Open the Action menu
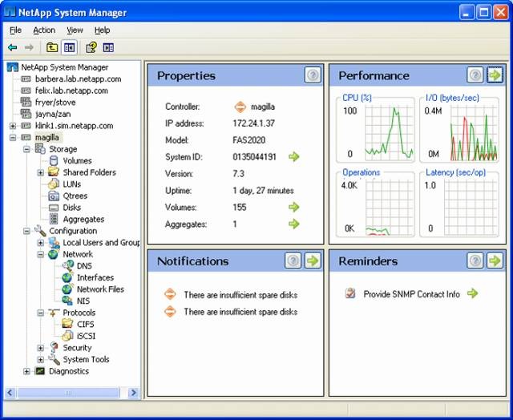Viewport: 513px width, 420px height. 44,30
